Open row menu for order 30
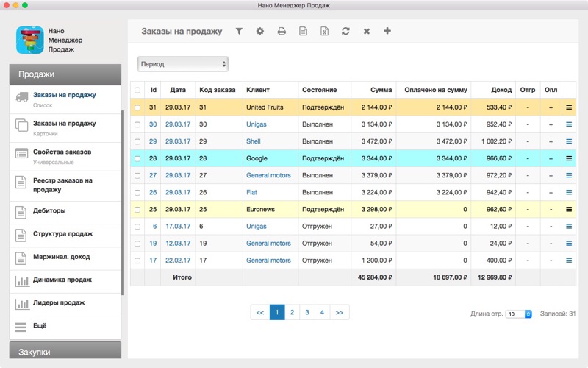The image size is (588, 368). [x=569, y=124]
